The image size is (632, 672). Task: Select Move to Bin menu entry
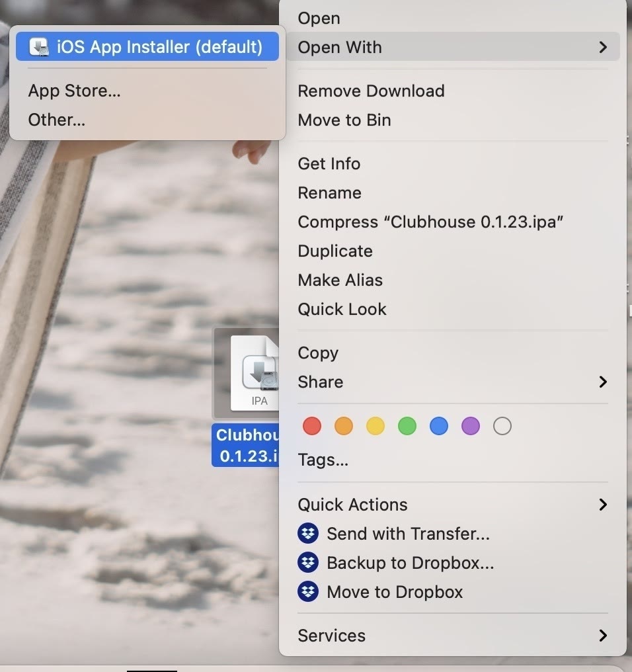coord(344,120)
